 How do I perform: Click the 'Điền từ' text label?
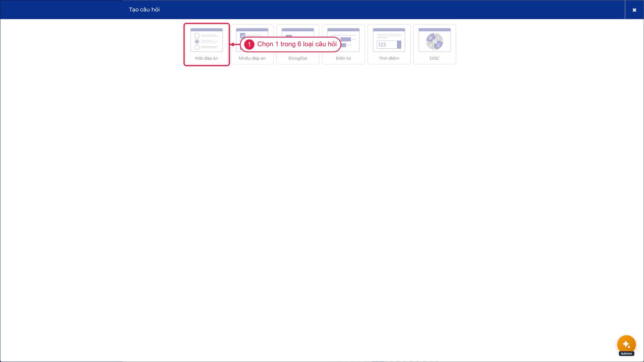(x=343, y=58)
